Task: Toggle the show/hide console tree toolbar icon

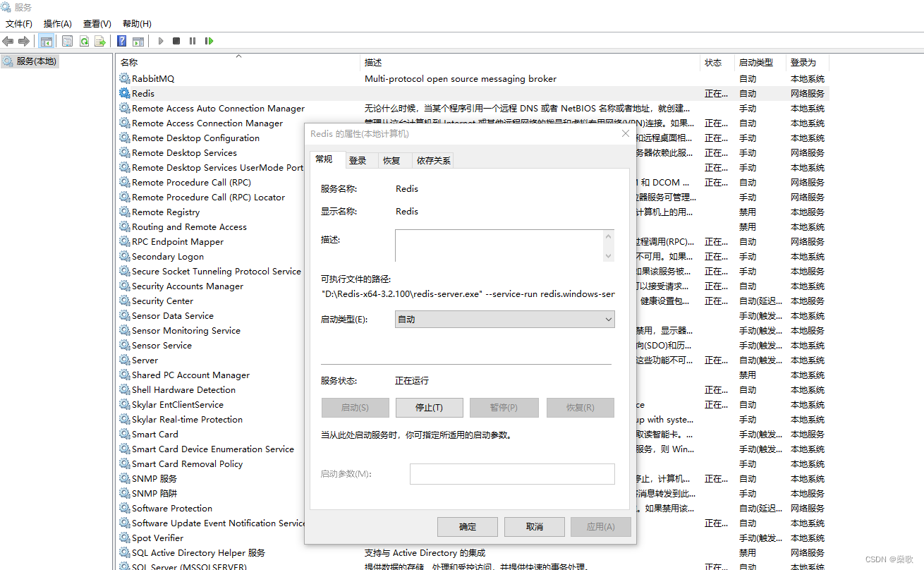Action: 46,41
